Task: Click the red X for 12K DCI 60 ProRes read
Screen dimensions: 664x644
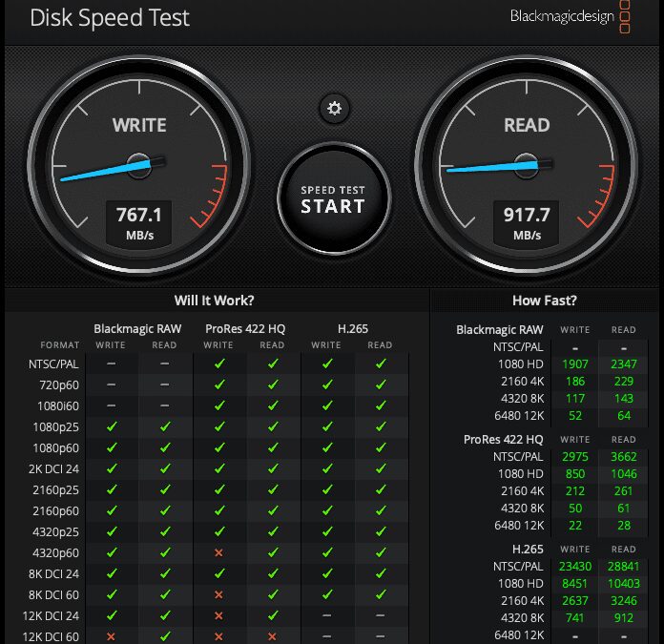Action: (x=272, y=636)
